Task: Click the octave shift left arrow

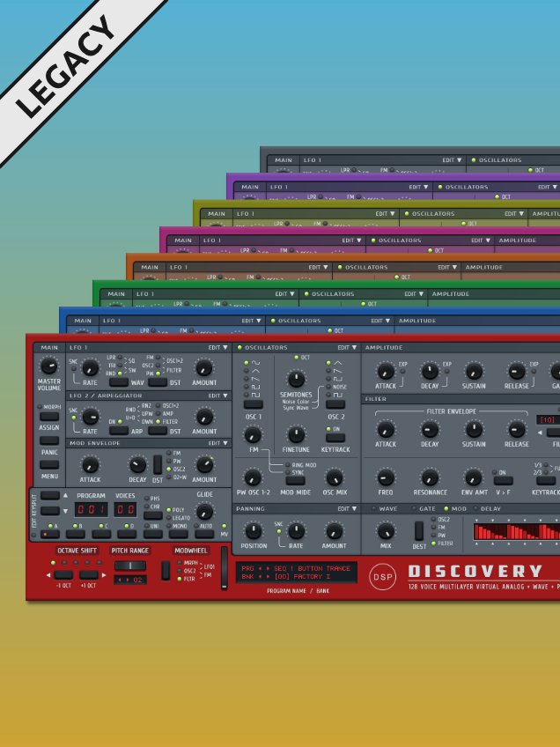Action: 48,575
